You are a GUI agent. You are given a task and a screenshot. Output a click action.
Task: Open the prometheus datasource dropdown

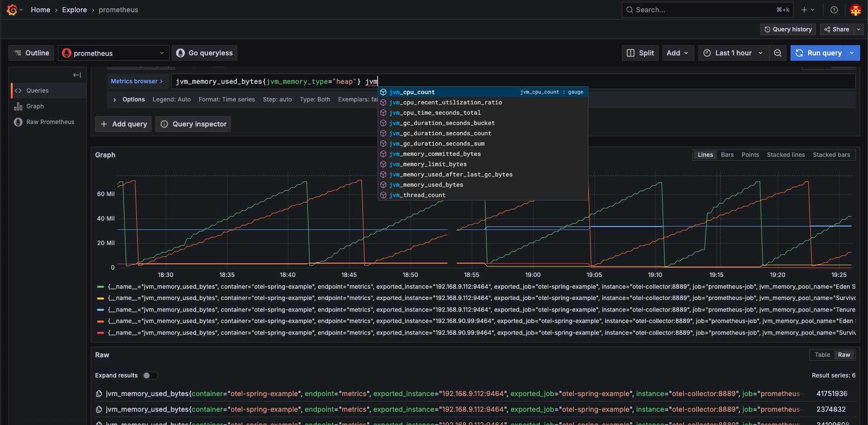tap(114, 53)
